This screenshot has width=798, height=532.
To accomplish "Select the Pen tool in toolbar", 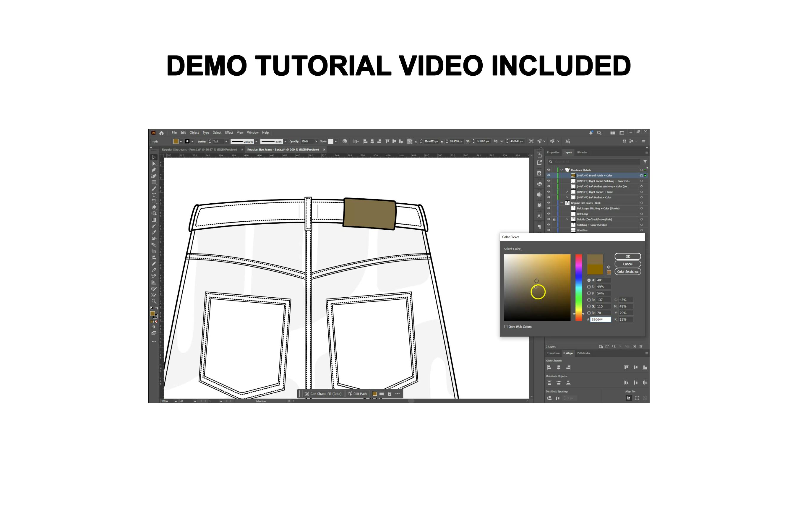I will click(x=154, y=170).
